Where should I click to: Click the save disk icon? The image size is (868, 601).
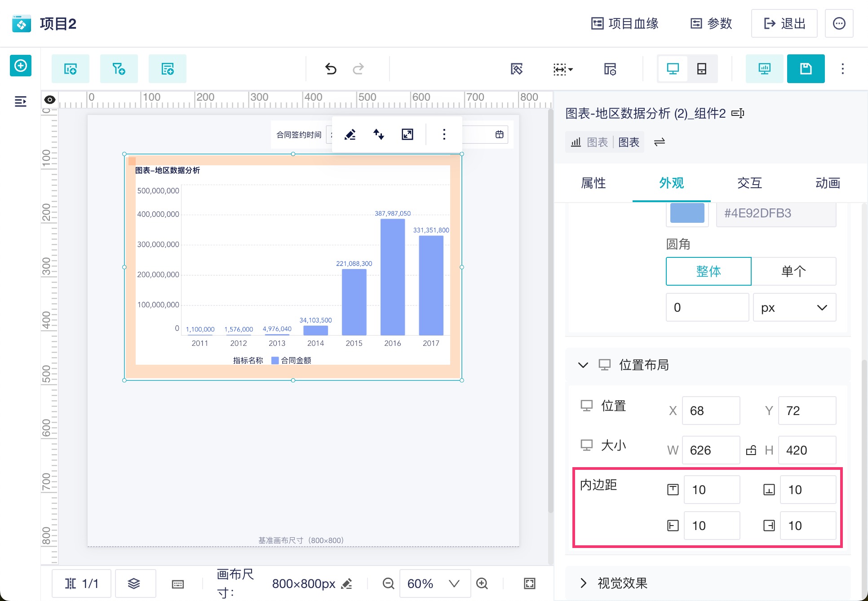coord(806,69)
